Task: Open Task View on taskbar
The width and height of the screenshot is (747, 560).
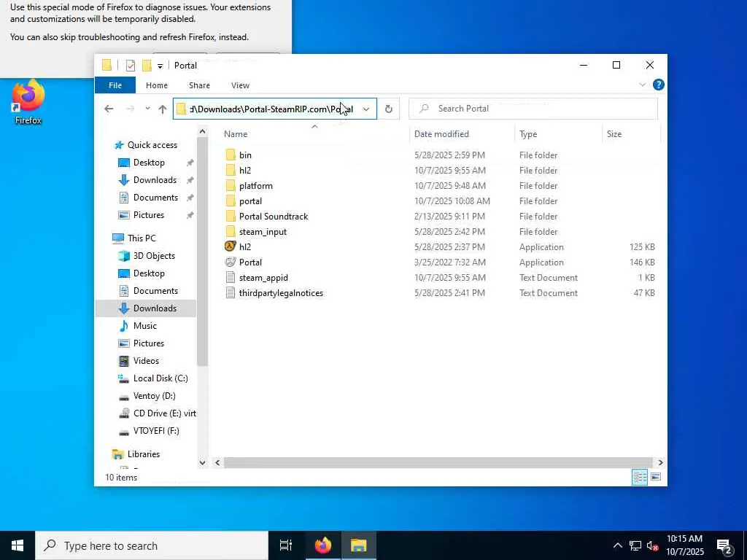Action: coord(286,545)
